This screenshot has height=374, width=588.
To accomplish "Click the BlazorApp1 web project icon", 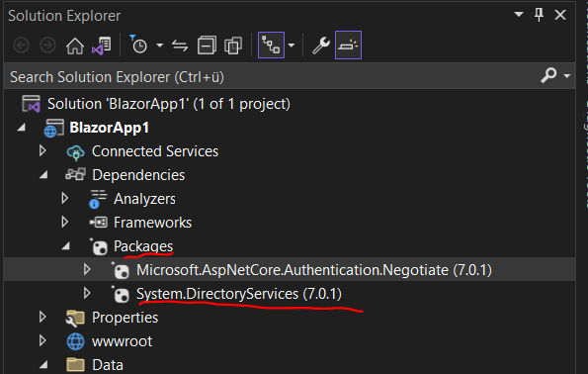I will 53,128.
